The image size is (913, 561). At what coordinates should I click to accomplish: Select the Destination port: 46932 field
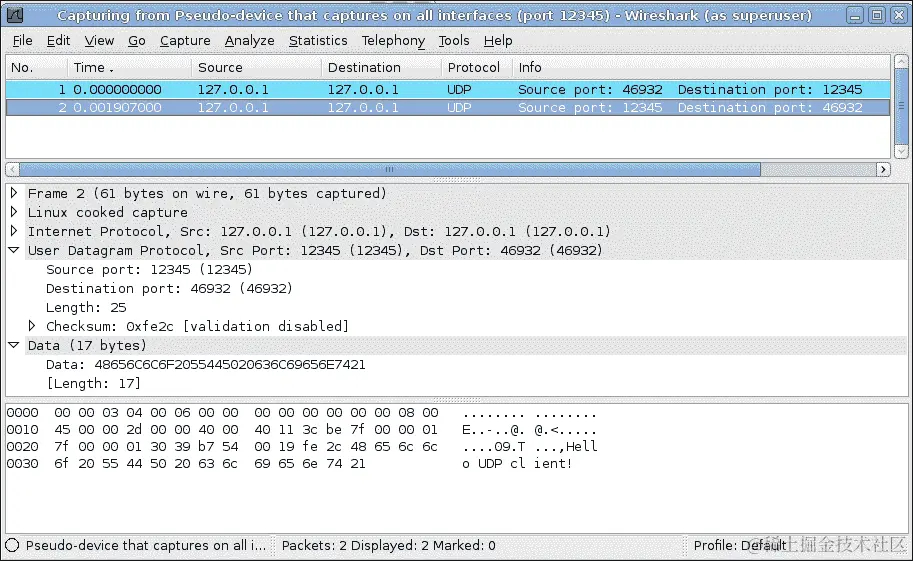point(169,288)
